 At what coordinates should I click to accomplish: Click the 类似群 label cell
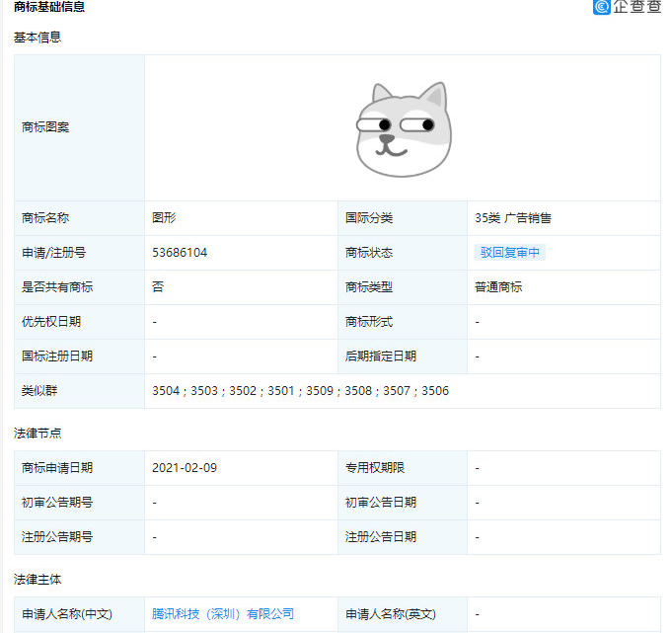[x=79, y=391]
